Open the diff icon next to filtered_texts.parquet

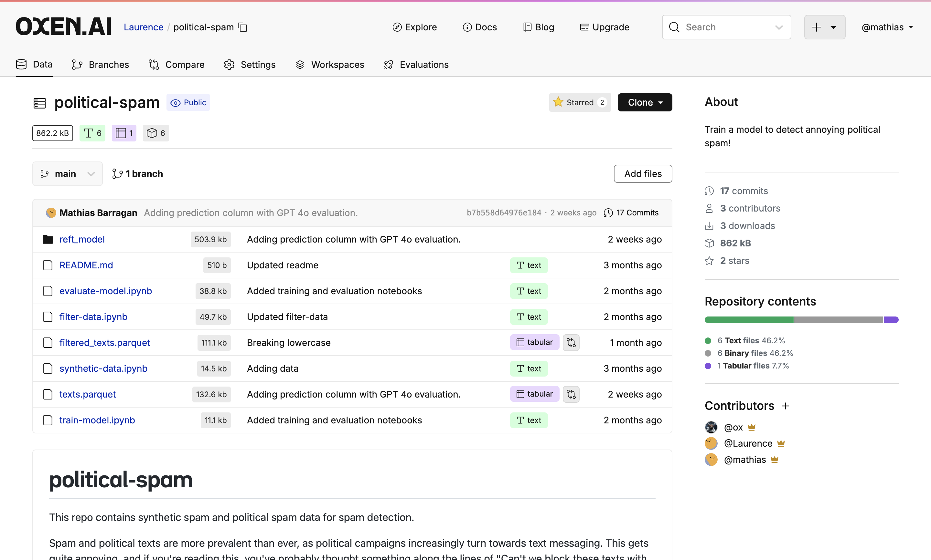571,342
